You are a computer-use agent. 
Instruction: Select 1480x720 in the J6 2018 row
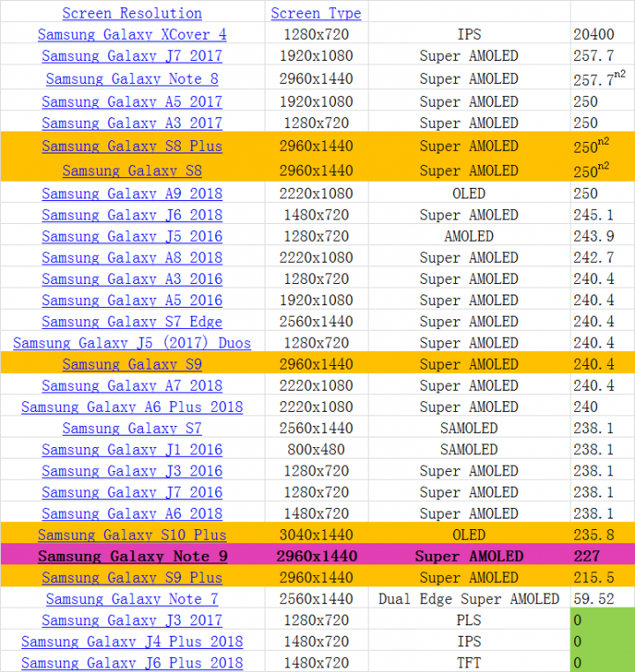317,215
